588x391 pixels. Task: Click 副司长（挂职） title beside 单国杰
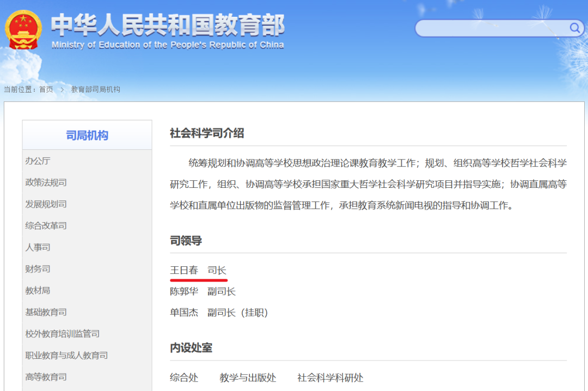238,313
